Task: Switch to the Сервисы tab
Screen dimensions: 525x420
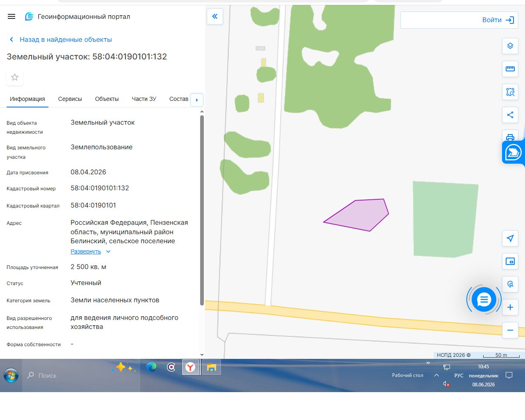Action: tap(70, 99)
